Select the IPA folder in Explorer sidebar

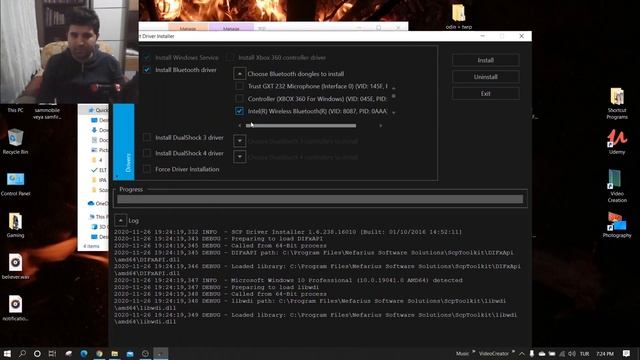100,180
